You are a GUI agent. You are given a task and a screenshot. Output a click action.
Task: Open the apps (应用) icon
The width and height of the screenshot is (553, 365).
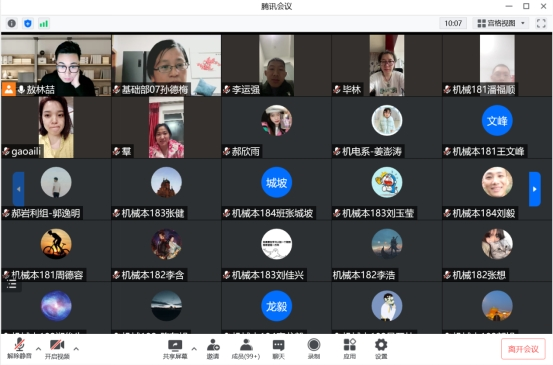(x=350, y=349)
